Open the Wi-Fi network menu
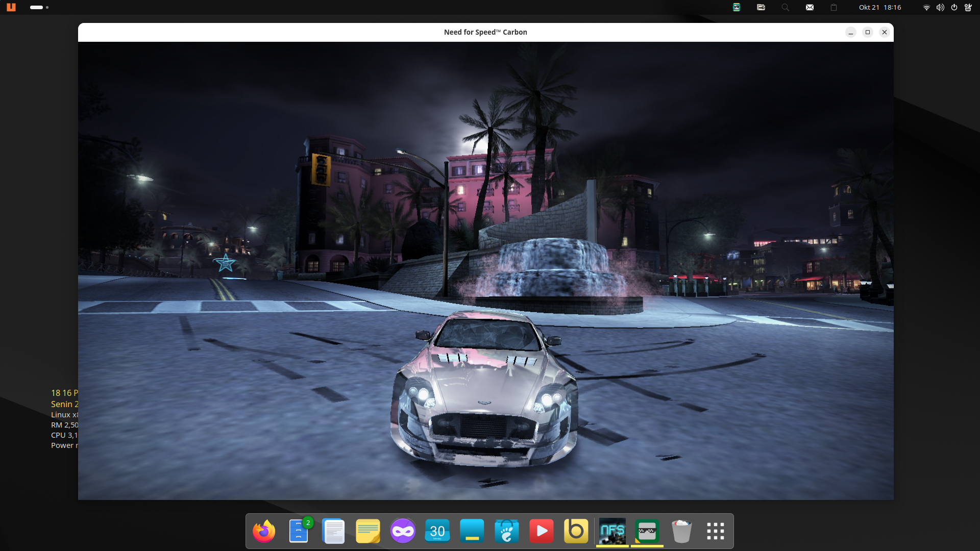The height and width of the screenshot is (551, 980). 926,7
